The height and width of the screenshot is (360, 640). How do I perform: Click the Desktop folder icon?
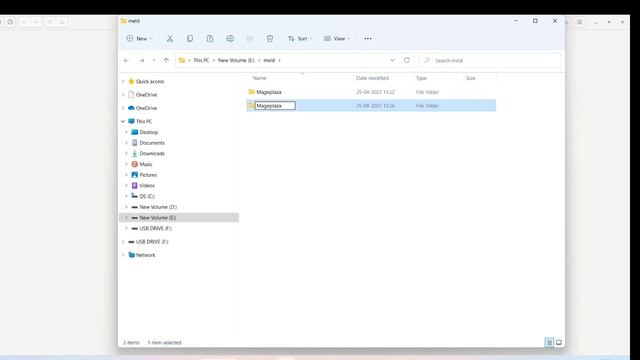point(134,132)
